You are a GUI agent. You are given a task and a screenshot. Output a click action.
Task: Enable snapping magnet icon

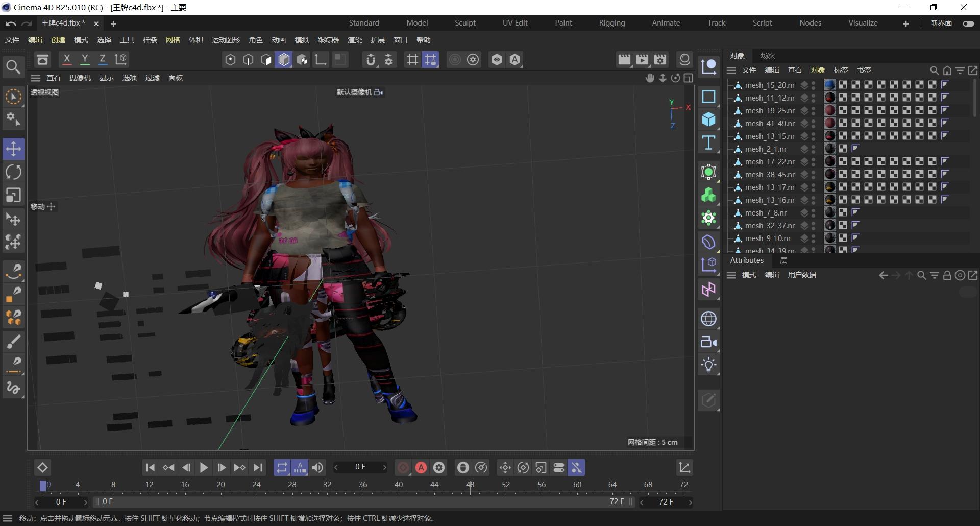(371, 60)
